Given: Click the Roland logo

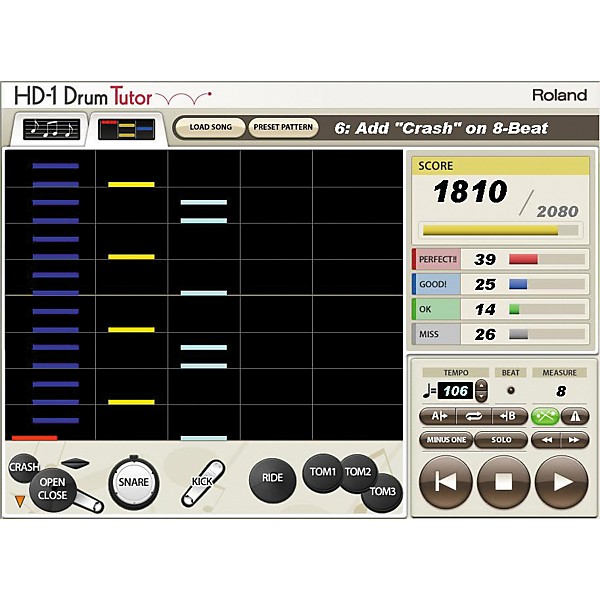Looking at the screenshot, I should pyautogui.click(x=559, y=95).
